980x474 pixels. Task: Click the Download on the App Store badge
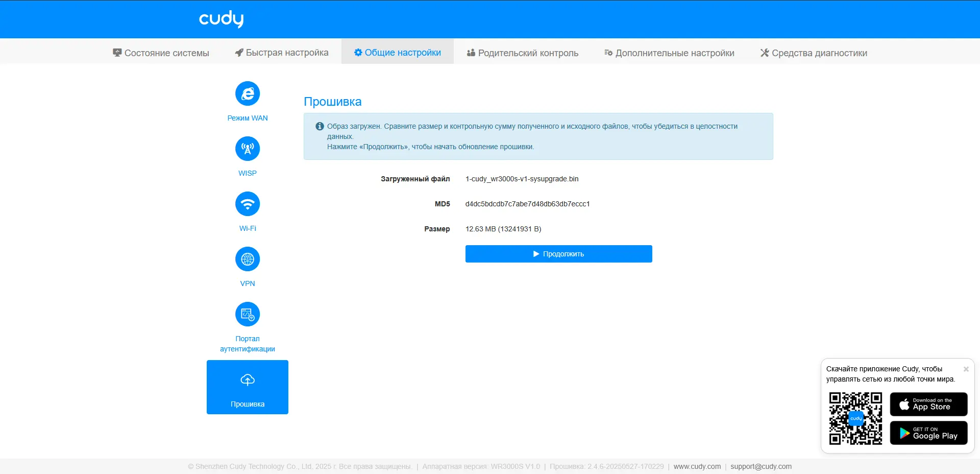click(928, 405)
